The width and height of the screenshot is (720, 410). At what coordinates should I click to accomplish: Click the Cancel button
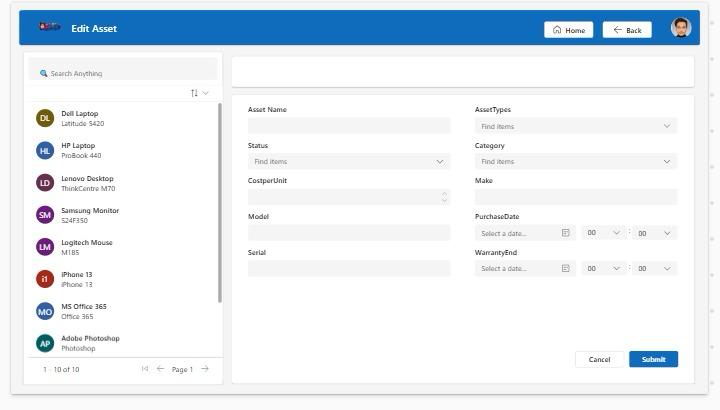599,359
